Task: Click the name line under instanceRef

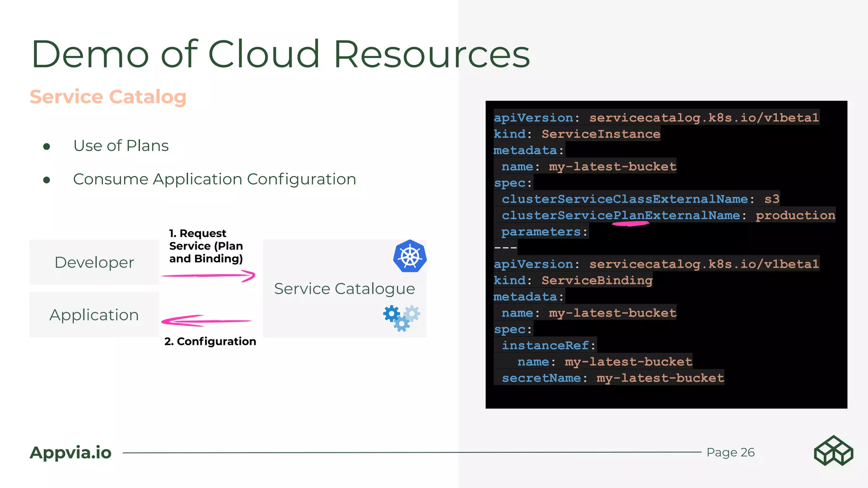Action: click(605, 362)
